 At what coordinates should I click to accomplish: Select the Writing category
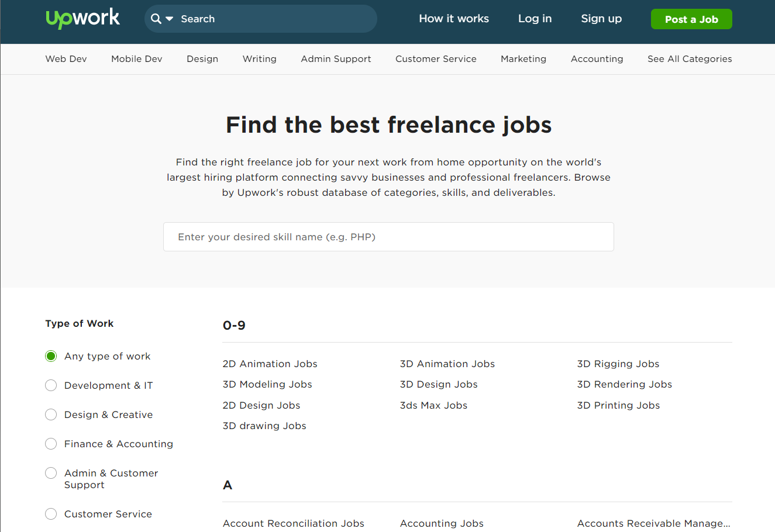pos(259,58)
